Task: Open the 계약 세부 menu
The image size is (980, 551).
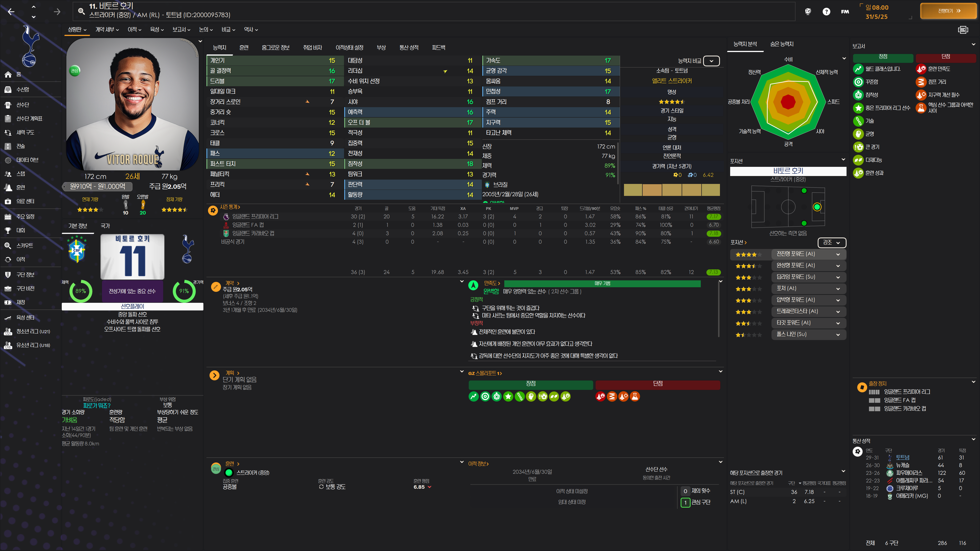Action: (107, 29)
